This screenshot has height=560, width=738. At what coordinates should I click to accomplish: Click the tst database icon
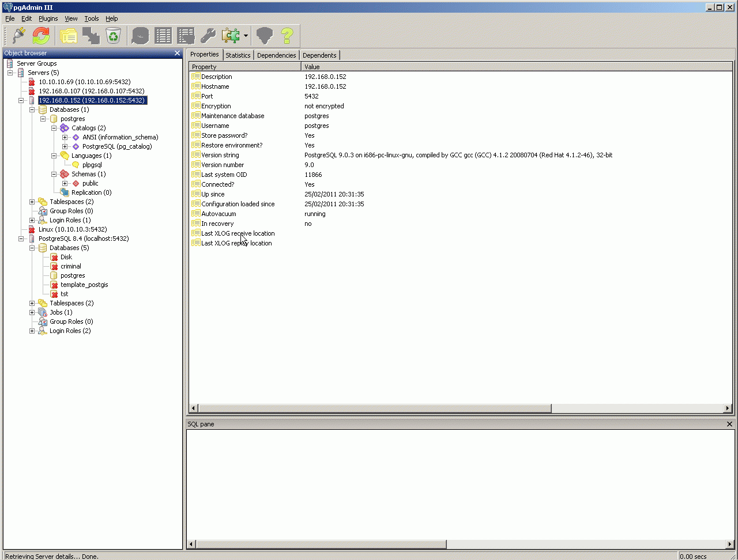click(x=54, y=294)
